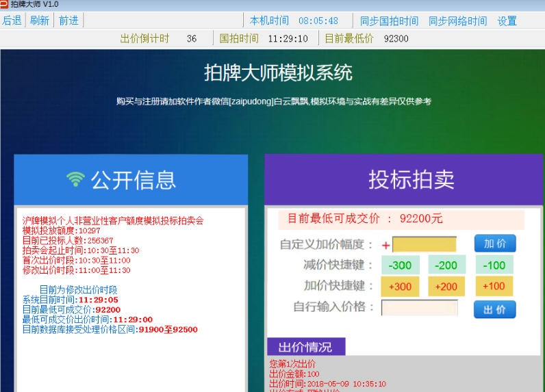The image size is (545, 392).
Task: Sync time using 同步国拍时间
Action: pyautogui.click(x=389, y=21)
